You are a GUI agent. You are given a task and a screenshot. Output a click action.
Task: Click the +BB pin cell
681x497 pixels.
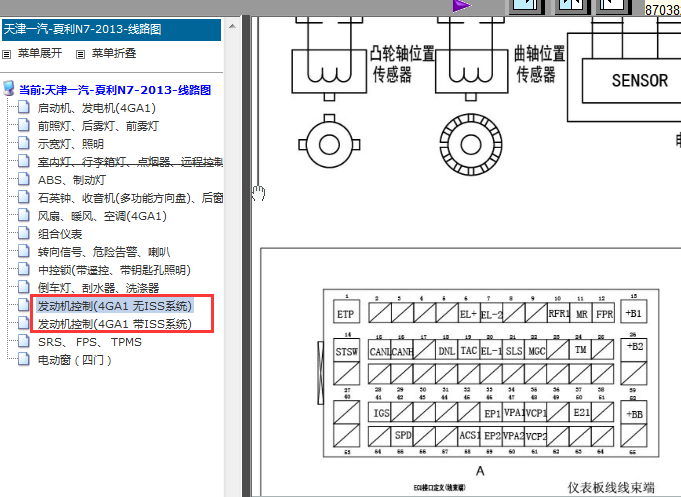tap(634, 413)
